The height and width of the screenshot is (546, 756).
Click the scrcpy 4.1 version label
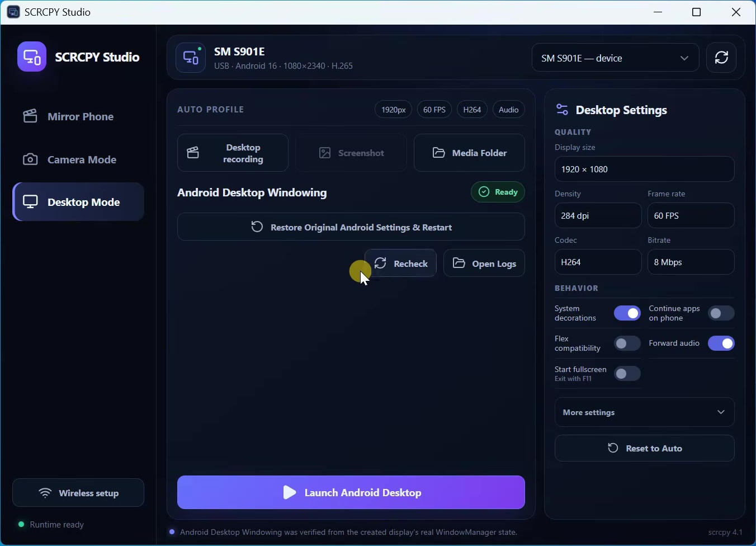[726, 532]
